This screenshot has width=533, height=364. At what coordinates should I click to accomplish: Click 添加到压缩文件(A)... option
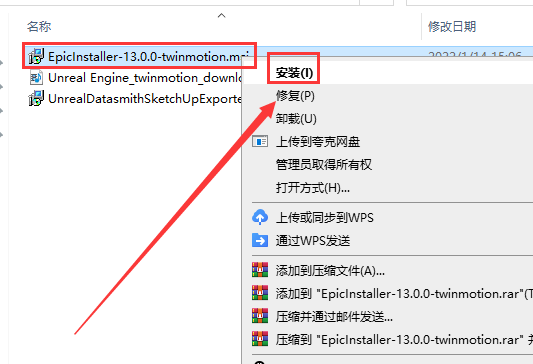tap(330, 271)
